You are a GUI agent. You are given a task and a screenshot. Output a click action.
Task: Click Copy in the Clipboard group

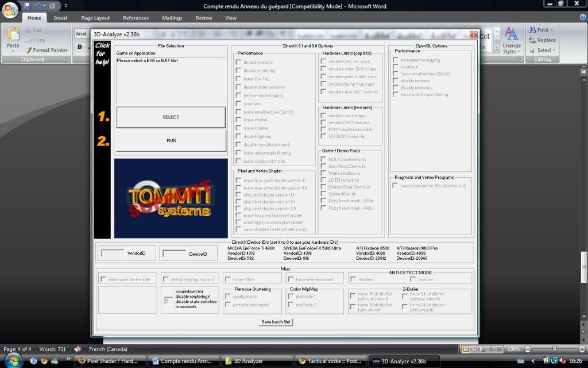(x=35, y=40)
